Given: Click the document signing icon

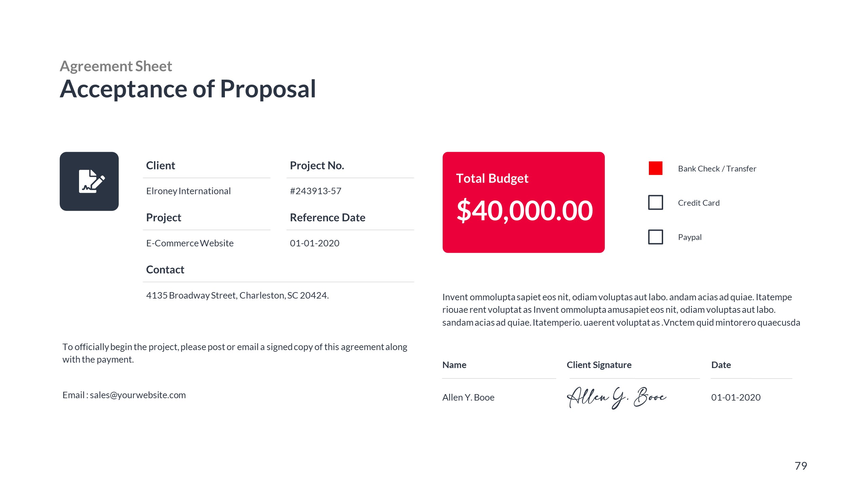Looking at the screenshot, I should (x=89, y=181).
